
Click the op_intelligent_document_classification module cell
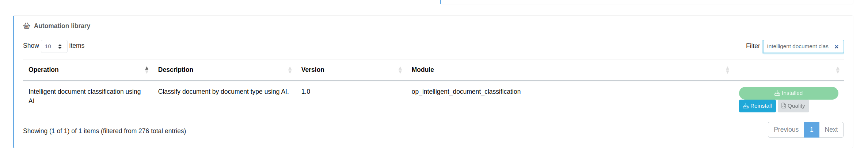click(466, 92)
